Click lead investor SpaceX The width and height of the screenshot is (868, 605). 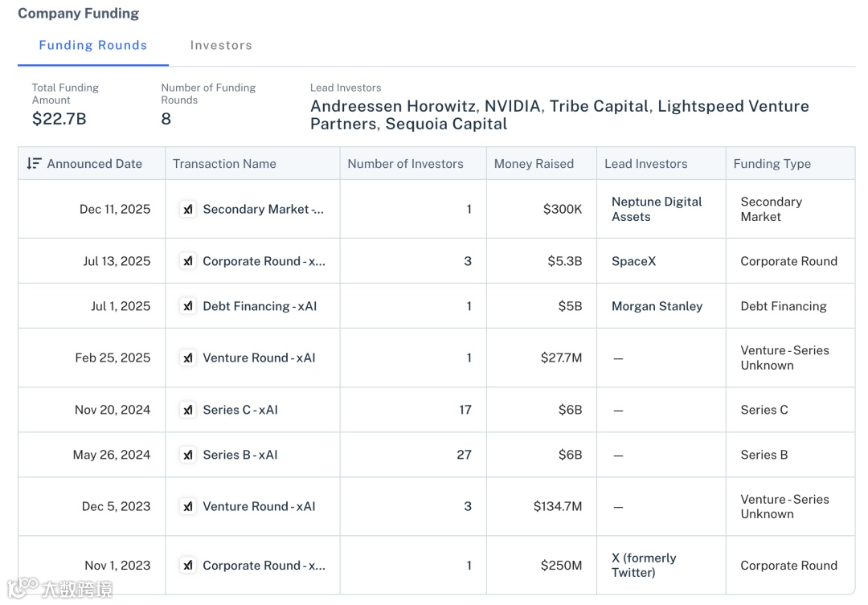pyautogui.click(x=634, y=260)
